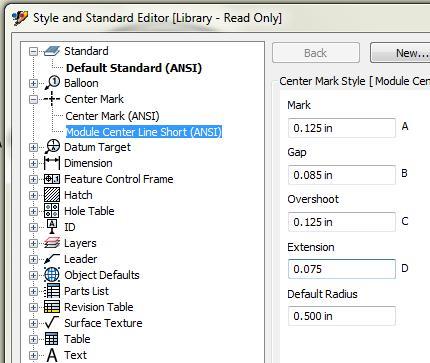Select the Balloon tree label

pos(81,83)
